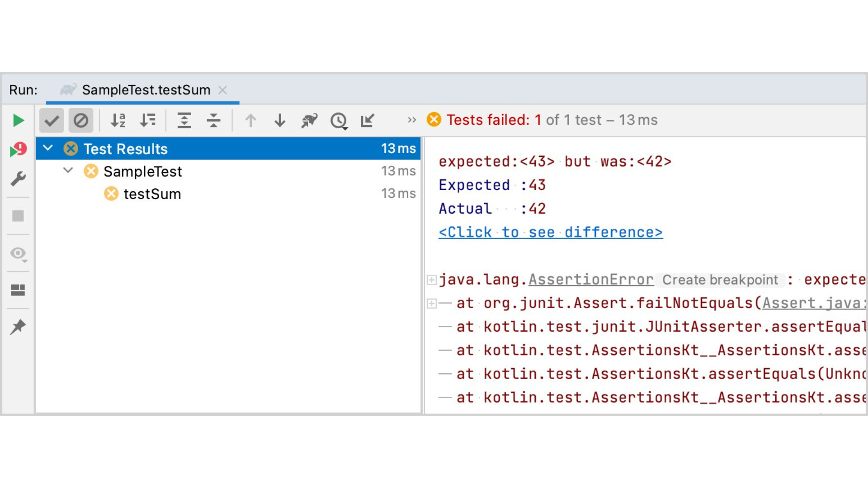This screenshot has height=488, width=868.
Task: Expand the java.lang.AssertionError stack frame
Action: 432,280
